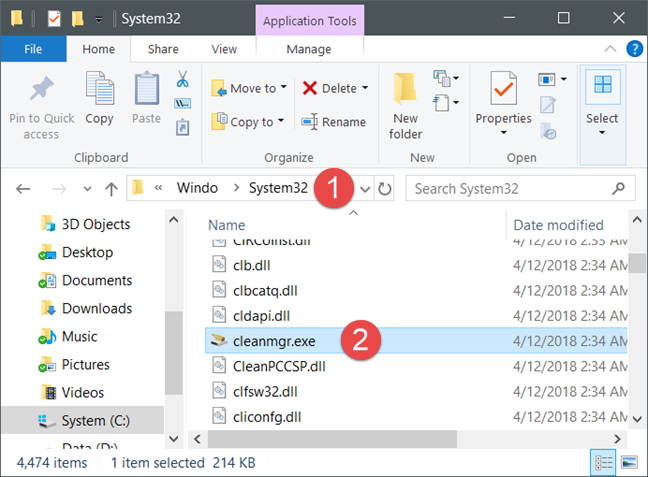Click the quick access Properties checkmark icon in title bar
Viewport: 648px width, 477px height.
pyautogui.click(x=54, y=19)
